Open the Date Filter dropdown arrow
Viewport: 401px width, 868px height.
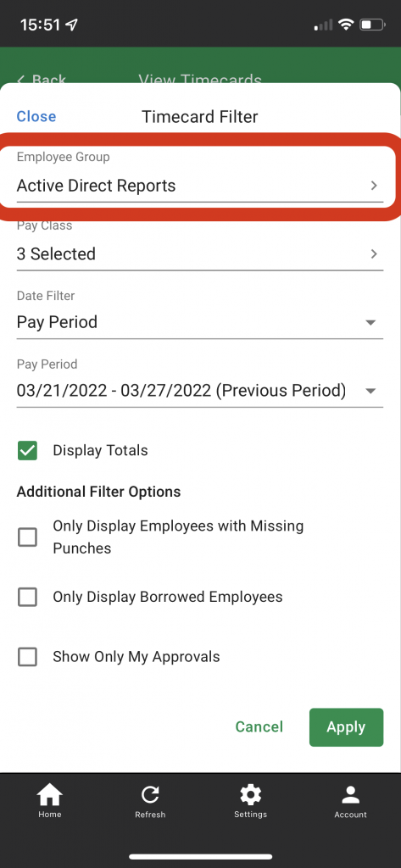[x=370, y=322]
